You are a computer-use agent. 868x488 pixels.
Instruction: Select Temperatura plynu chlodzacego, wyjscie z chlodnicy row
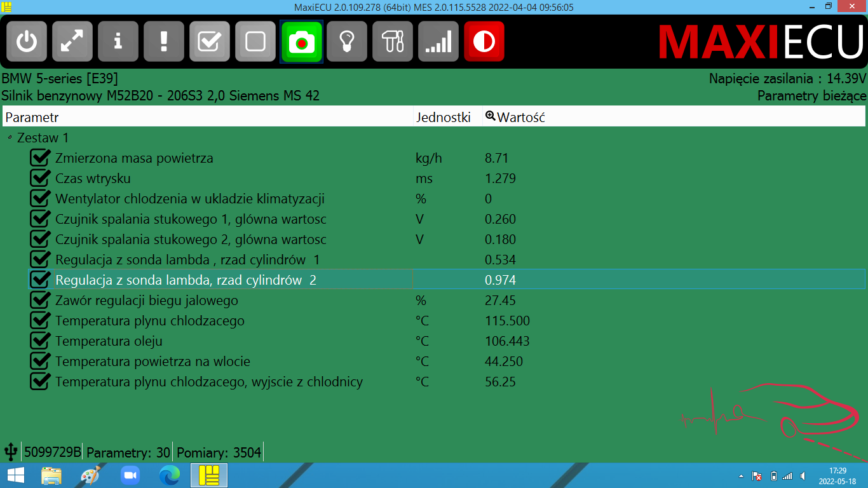(447, 381)
